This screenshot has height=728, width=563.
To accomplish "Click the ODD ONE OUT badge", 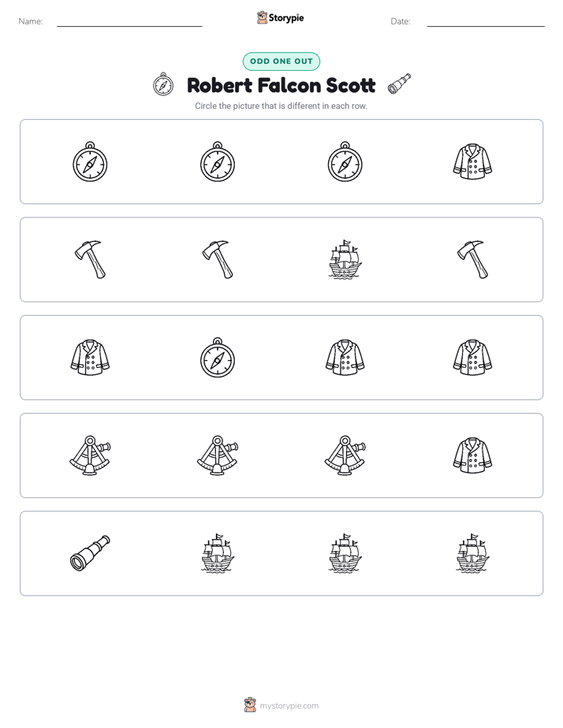I will click(x=281, y=61).
